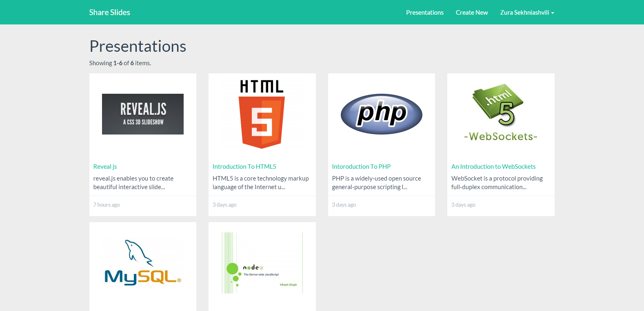
Task: Open the MySQL logo thumbnail
Action: coord(143,263)
